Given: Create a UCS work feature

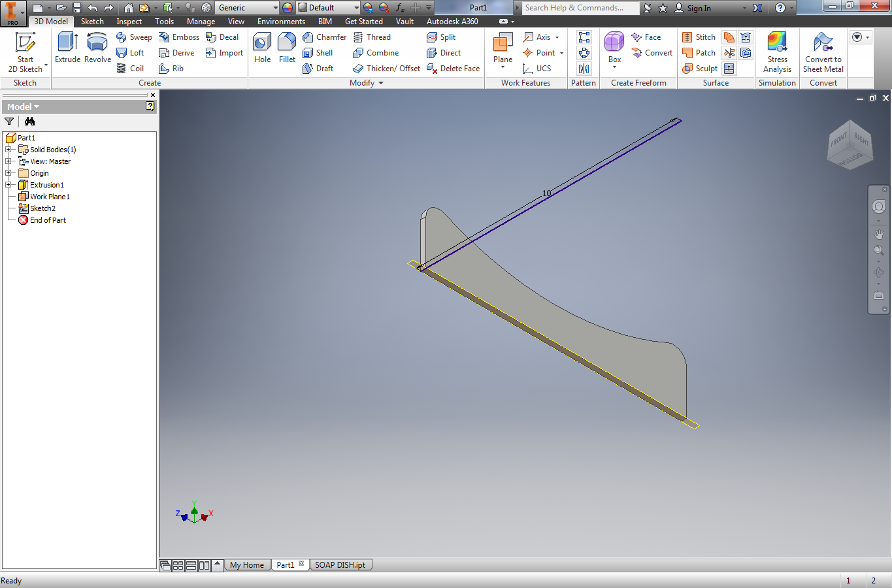Looking at the screenshot, I should (537, 69).
